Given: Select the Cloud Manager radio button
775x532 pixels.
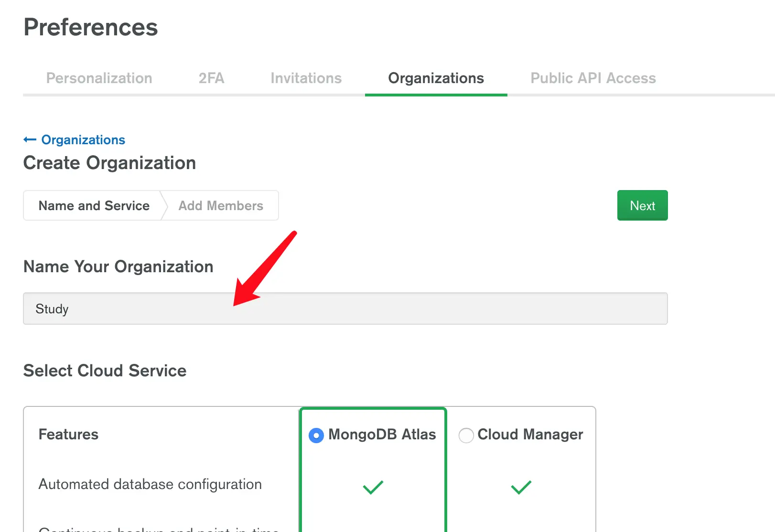Looking at the screenshot, I should tap(466, 435).
